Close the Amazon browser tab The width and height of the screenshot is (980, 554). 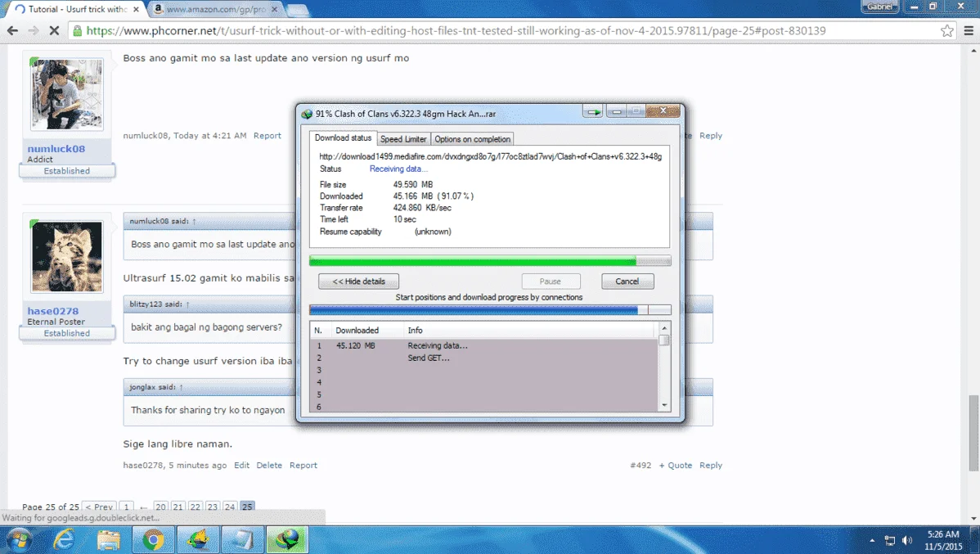(274, 9)
